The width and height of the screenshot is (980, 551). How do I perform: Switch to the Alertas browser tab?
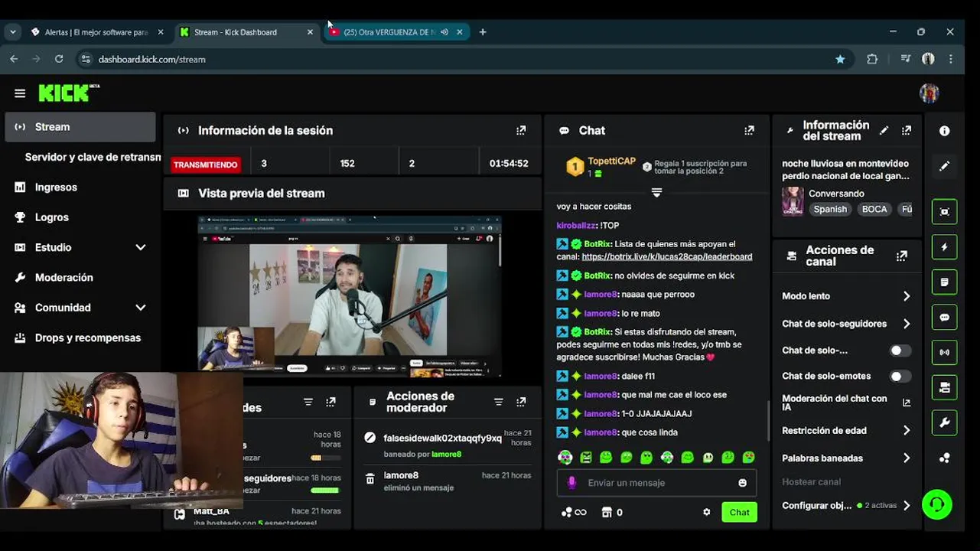(96, 32)
